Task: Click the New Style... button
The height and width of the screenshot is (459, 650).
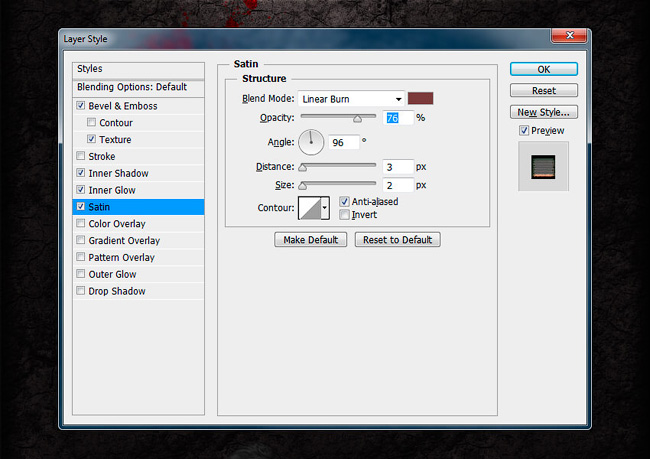Action: [544, 112]
